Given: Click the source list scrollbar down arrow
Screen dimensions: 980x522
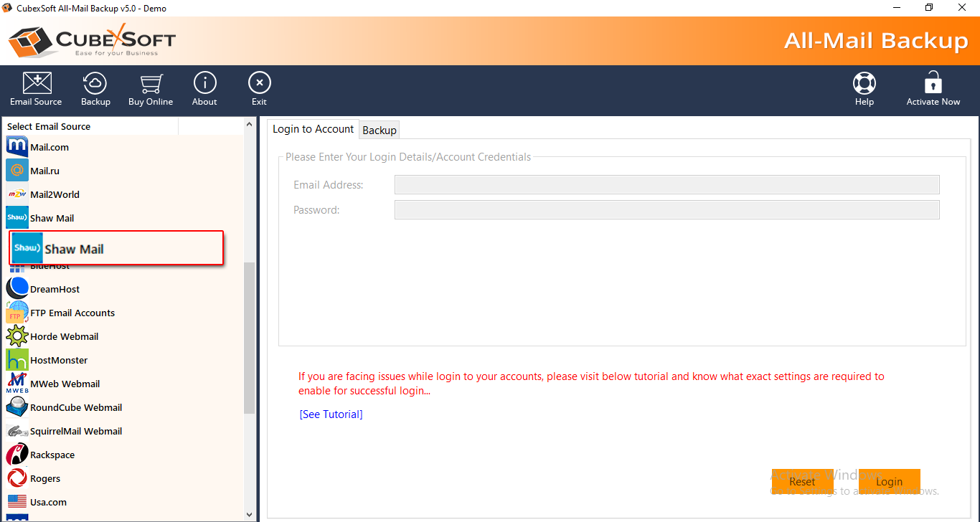Looking at the screenshot, I should 250,514.
